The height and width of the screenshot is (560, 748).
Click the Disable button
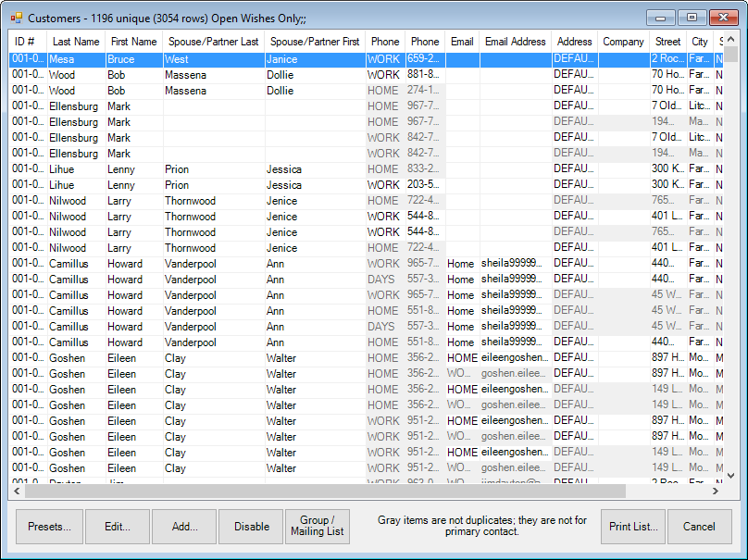(252, 527)
